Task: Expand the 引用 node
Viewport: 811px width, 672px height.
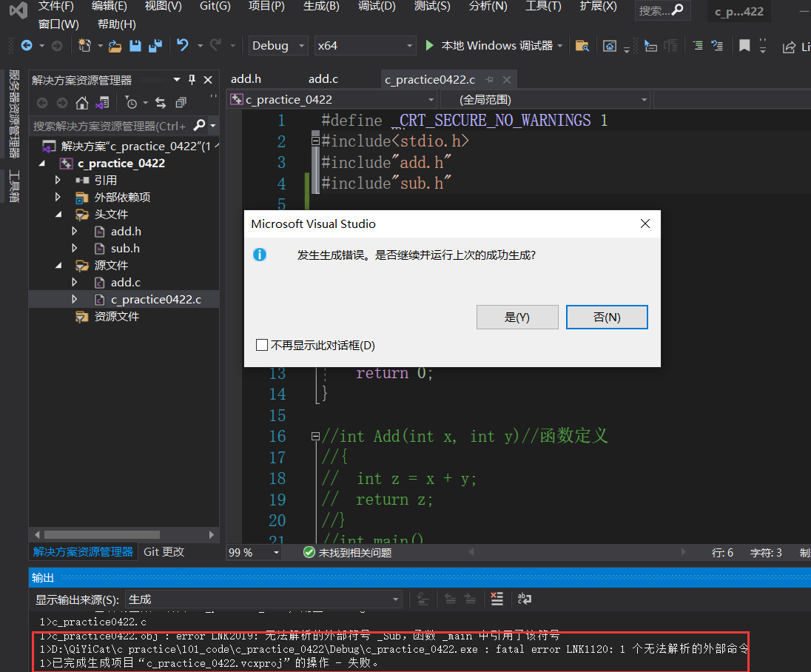Action: (x=58, y=180)
